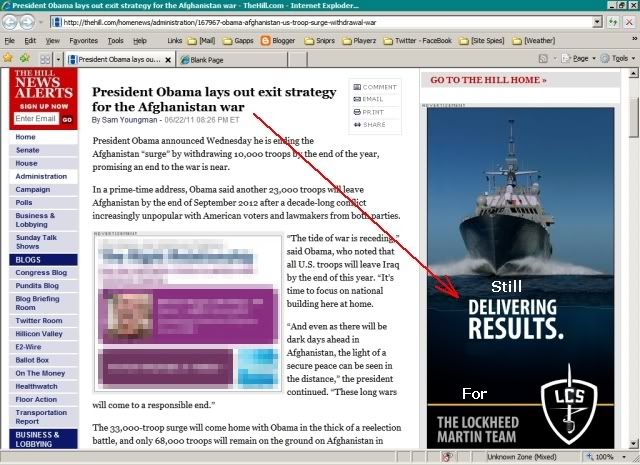
Task: Click the GO email signup button
Action: coord(67,120)
